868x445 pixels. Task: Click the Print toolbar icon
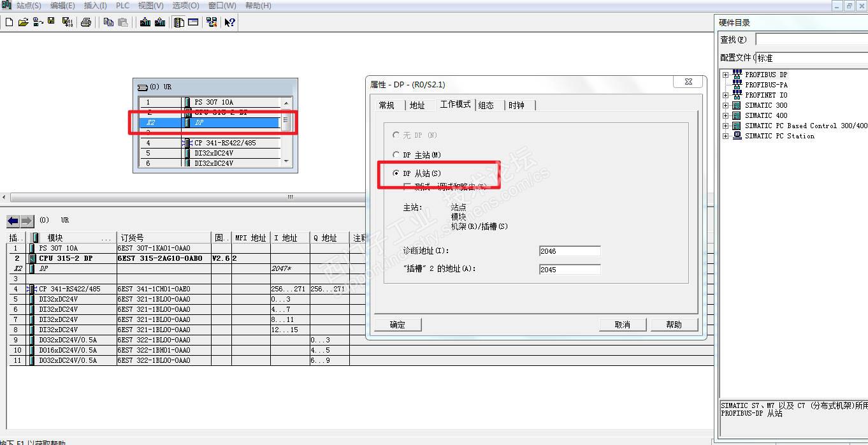(86, 22)
